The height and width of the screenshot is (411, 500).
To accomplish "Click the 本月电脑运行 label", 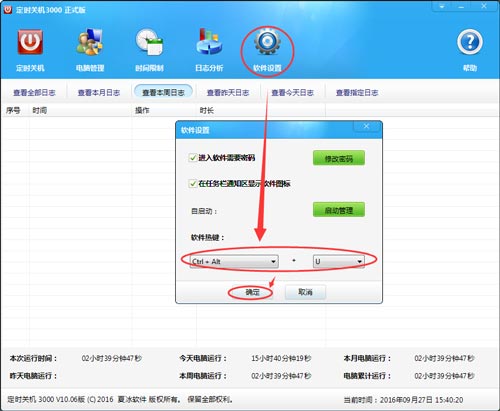I will pos(367,358).
